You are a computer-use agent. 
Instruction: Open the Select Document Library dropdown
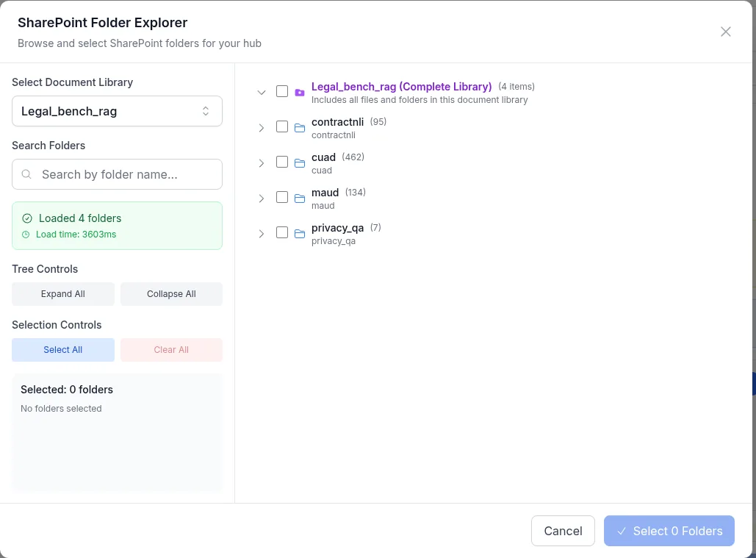117,111
